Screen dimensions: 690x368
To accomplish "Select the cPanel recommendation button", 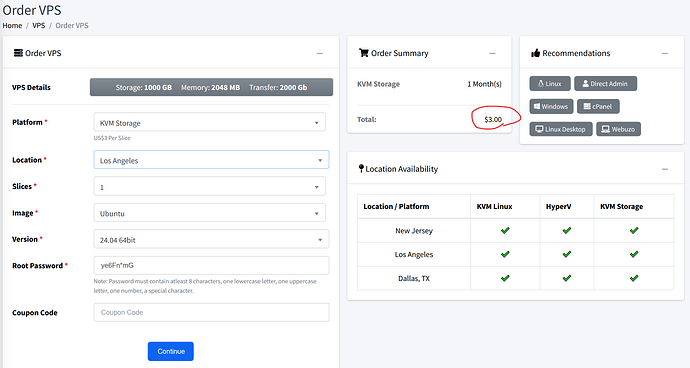I will (598, 107).
